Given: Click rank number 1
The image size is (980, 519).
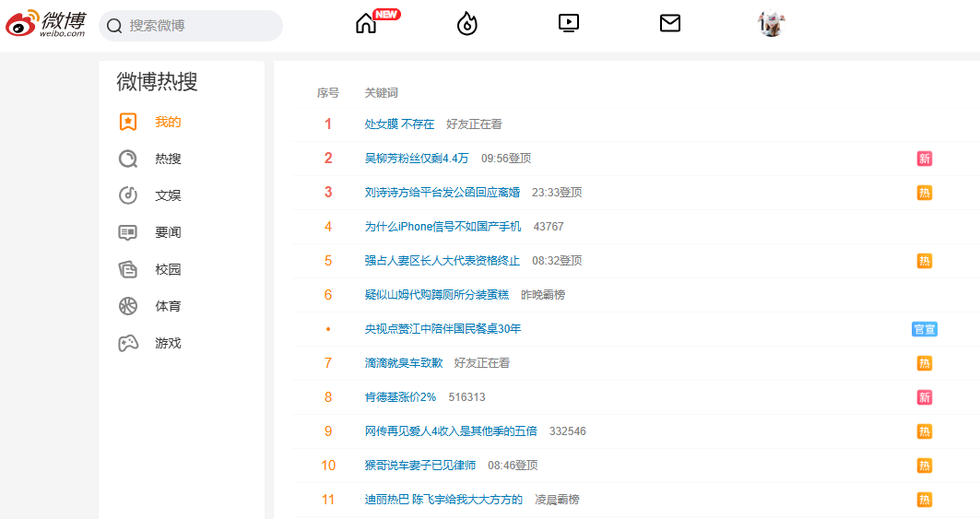Looking at the screenshot, I should coord(327,124).
